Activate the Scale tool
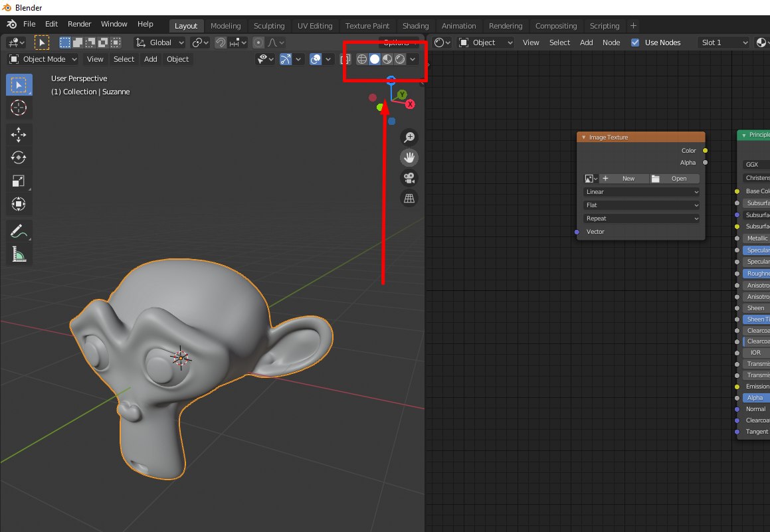This screenshot has height=532, width=770. [x=19, y=181]
